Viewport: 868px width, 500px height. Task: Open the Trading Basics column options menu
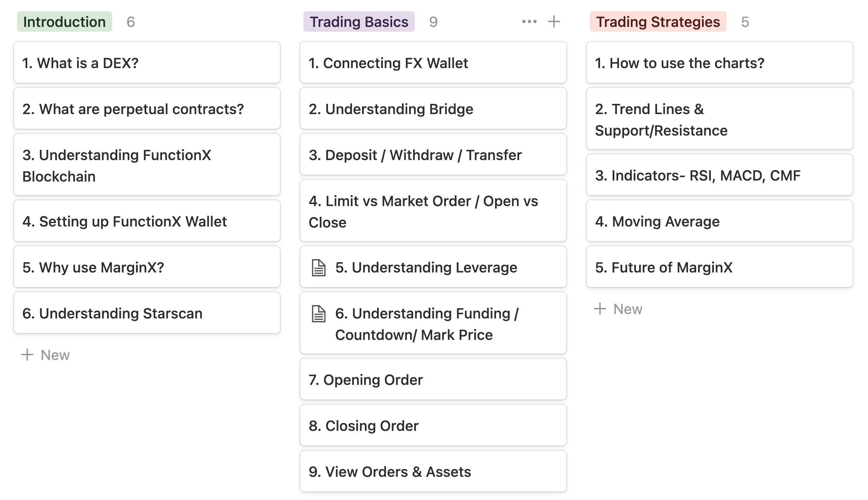(x=529, y=22)
